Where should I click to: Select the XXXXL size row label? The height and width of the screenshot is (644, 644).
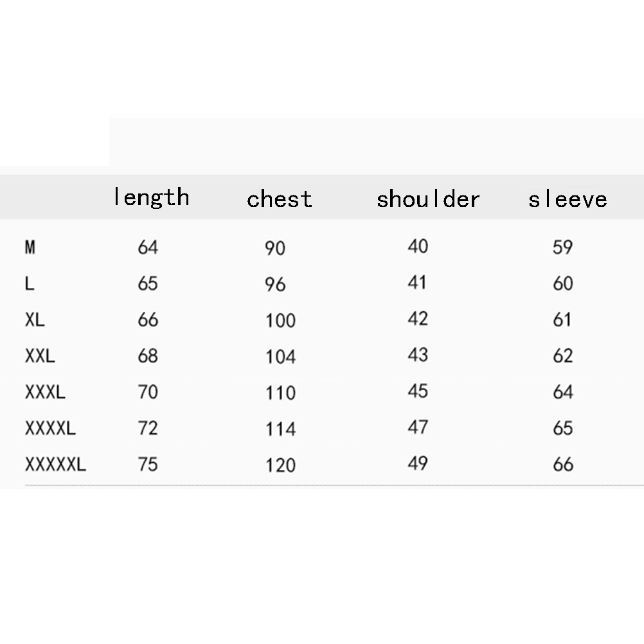click(x=50, y=428)
